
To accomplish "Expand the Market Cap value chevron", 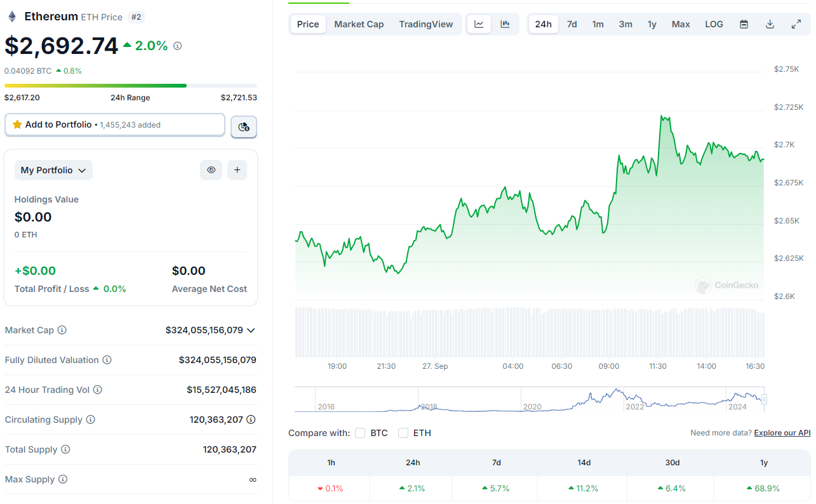I will [251, 330].
